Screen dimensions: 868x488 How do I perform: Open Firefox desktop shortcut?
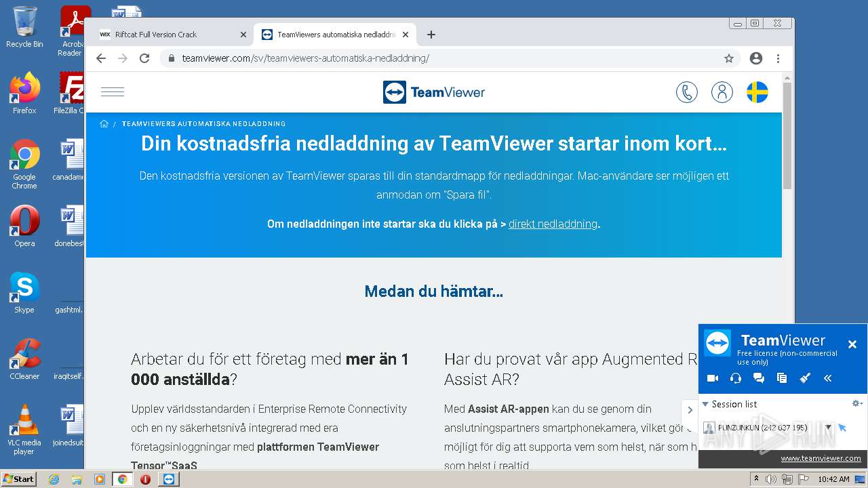tap(24, 94)
